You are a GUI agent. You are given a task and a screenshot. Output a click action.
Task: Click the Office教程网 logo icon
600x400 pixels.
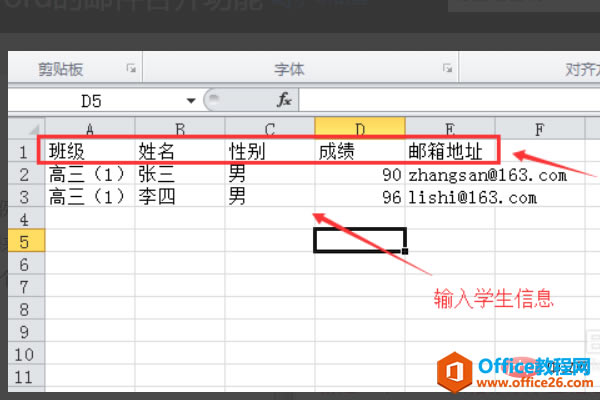tap(454, 372)
